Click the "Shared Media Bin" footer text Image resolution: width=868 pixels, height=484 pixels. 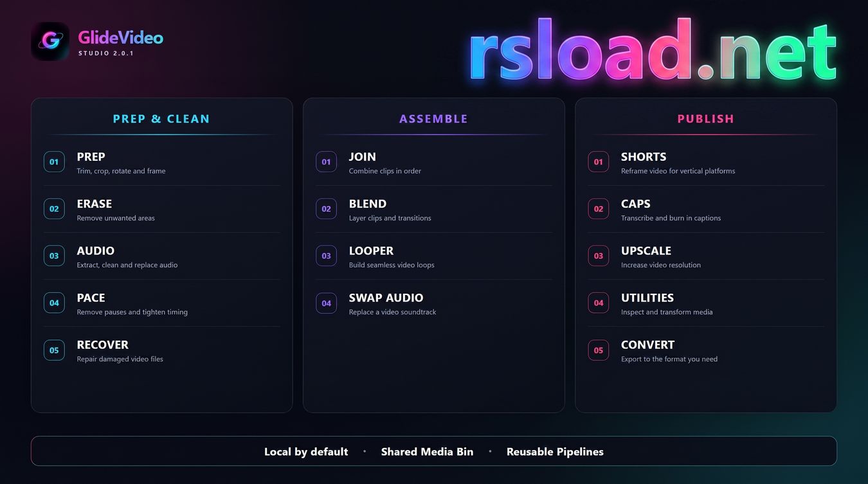tap(427, 452)
